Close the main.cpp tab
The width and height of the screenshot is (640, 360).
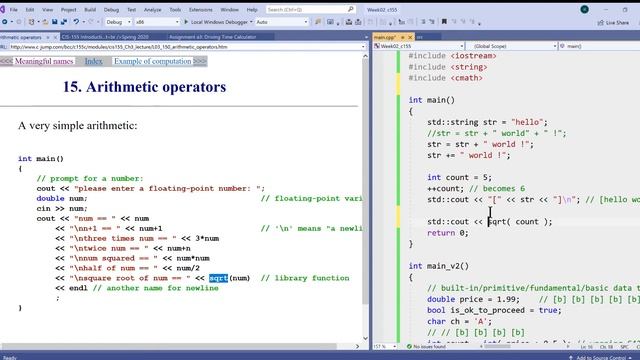(x=410, y=37)
